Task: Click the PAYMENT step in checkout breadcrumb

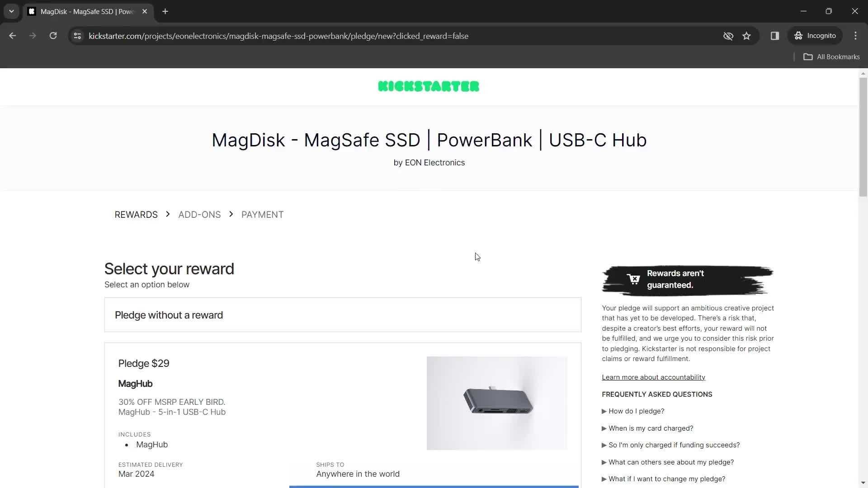Action: tap(262, 215)
